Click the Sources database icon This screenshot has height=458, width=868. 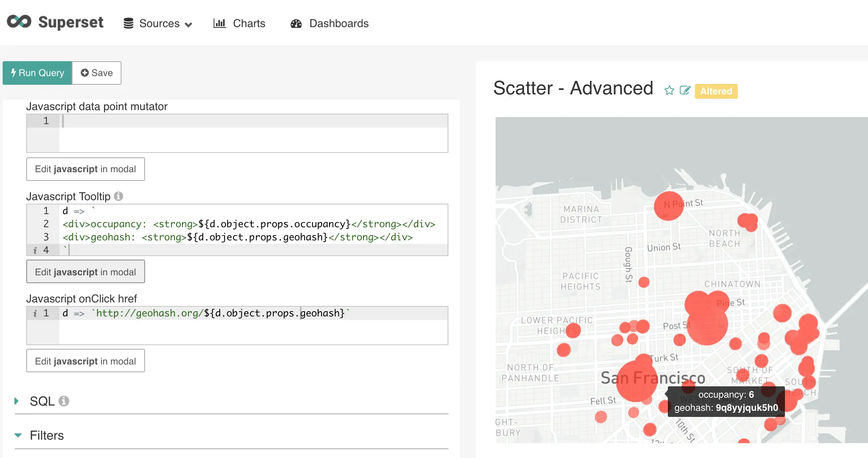[x=128, y=24]
